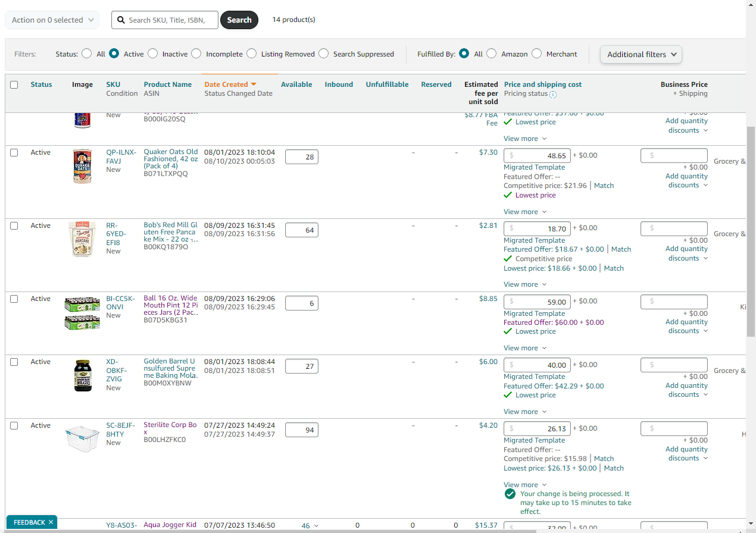Sort by Inbound column header
The width and height of the screenshot is (756, 533).
pos(339,84)
